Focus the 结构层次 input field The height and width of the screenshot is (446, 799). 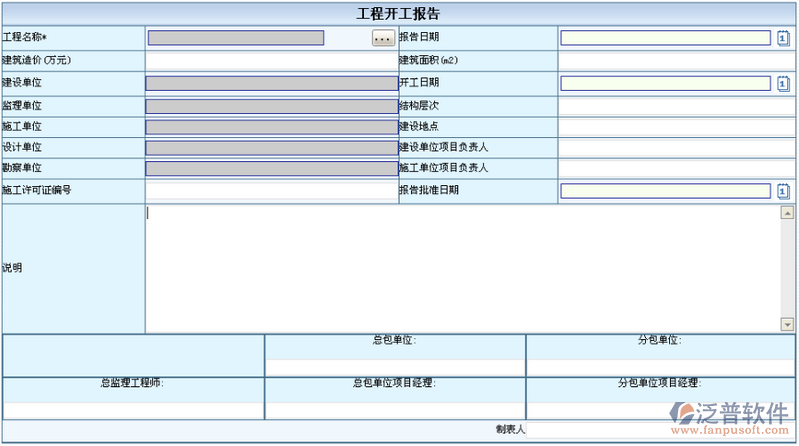(x=677, y=107)
